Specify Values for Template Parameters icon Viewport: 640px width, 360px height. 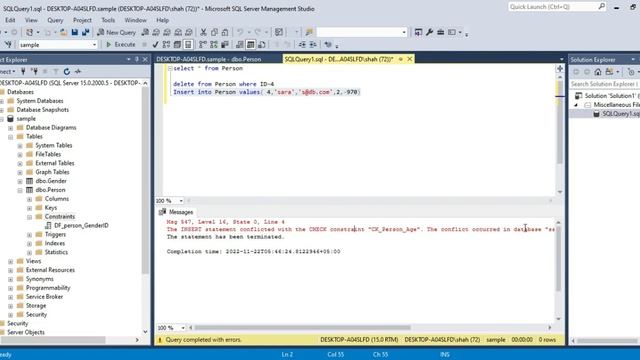click(x=328, y=44)
